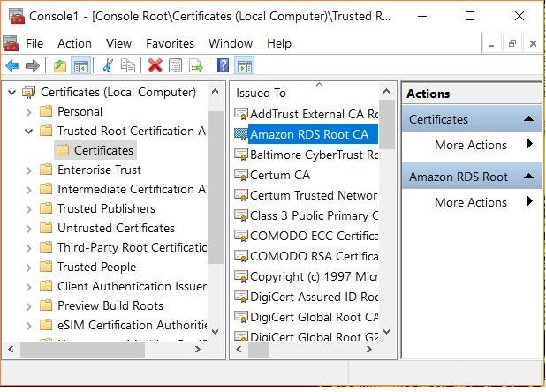Select the Certificates folder in tree
Image resolution: width=546 pixels, height=392 pixels.
point(95,150)
